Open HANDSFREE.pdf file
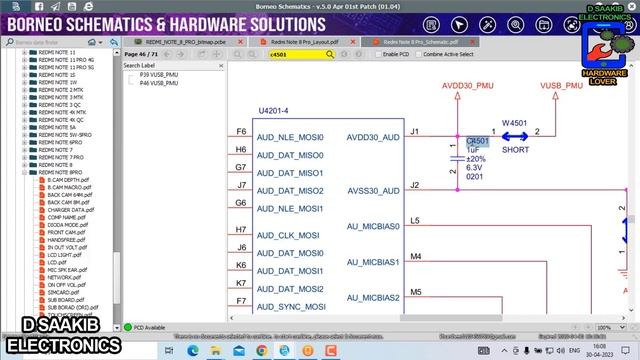Image resolution: width=640 pixels, height=360 pixels. click(66, 240)
